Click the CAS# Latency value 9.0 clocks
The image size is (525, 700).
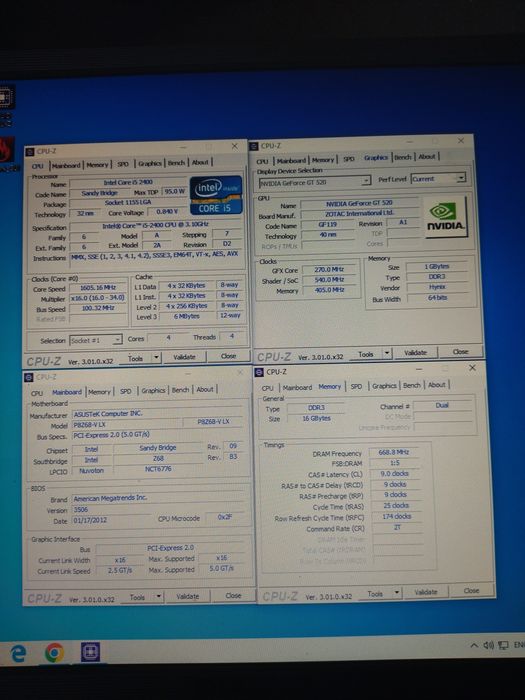(395, 474)
